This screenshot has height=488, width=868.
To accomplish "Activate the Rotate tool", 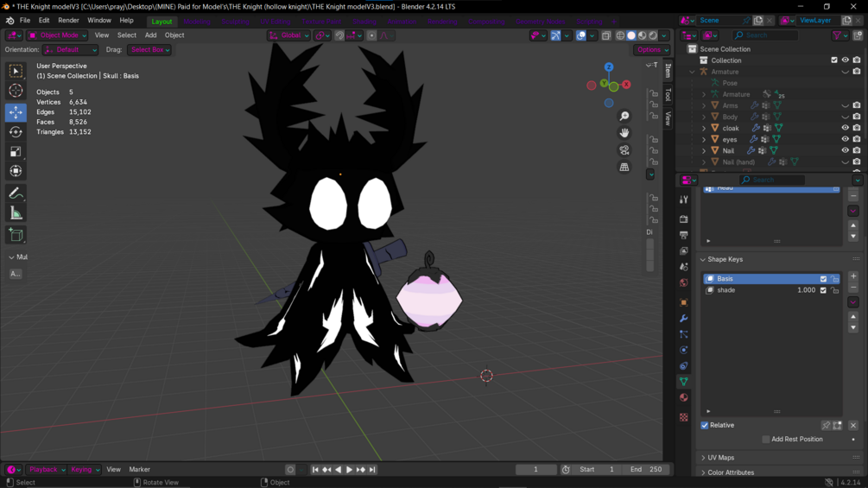I will pyautogui.click(x=16, y=131).
